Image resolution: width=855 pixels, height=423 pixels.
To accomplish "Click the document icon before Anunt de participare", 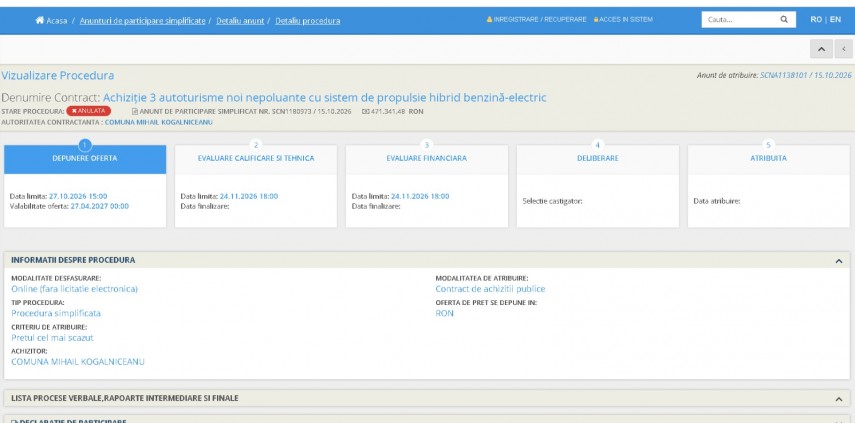I will pyautogui.click(x=135, y=111).
